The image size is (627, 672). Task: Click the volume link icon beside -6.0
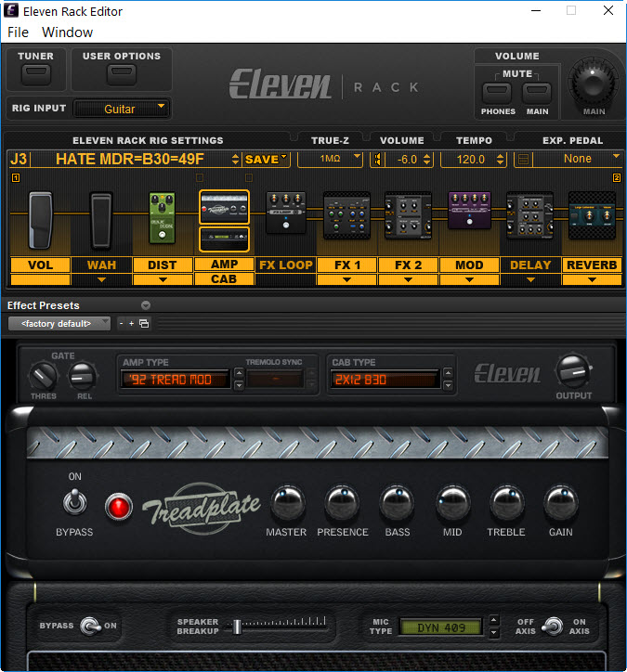coord(377,160)
